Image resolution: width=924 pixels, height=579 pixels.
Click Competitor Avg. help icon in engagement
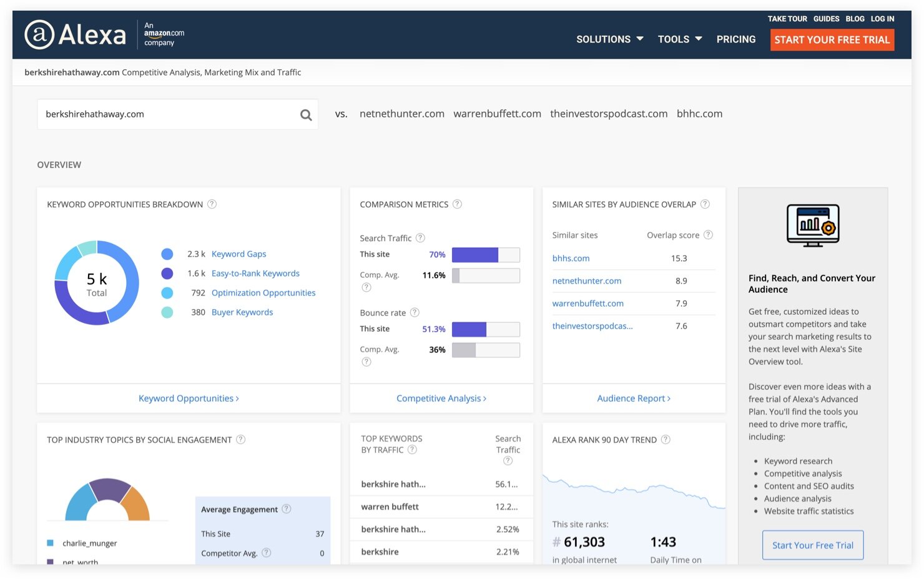(x=266, y=553)
